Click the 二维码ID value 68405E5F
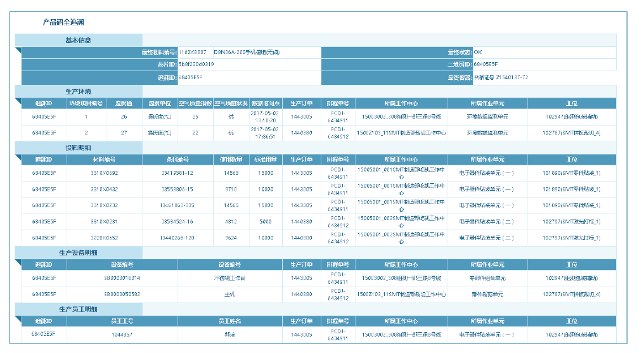The height and width of the screenshot is (353, 644). click(486, 64)
